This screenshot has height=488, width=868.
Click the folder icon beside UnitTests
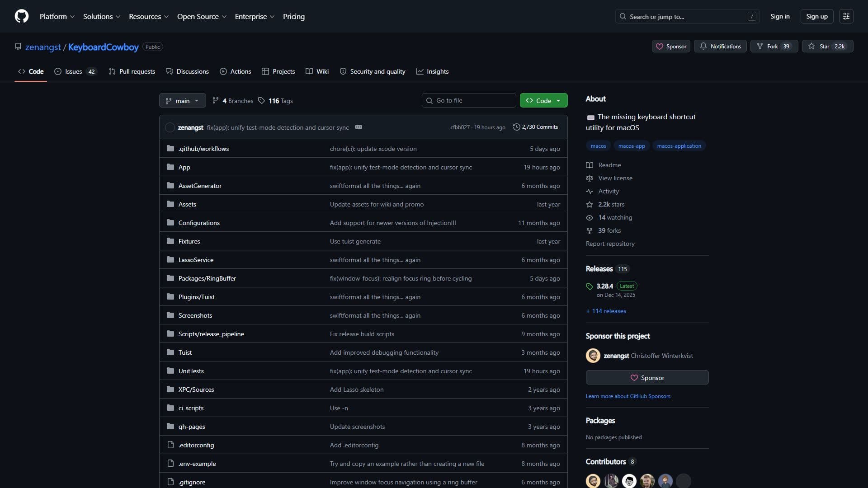pyautogui.click(x=170, y=371)
